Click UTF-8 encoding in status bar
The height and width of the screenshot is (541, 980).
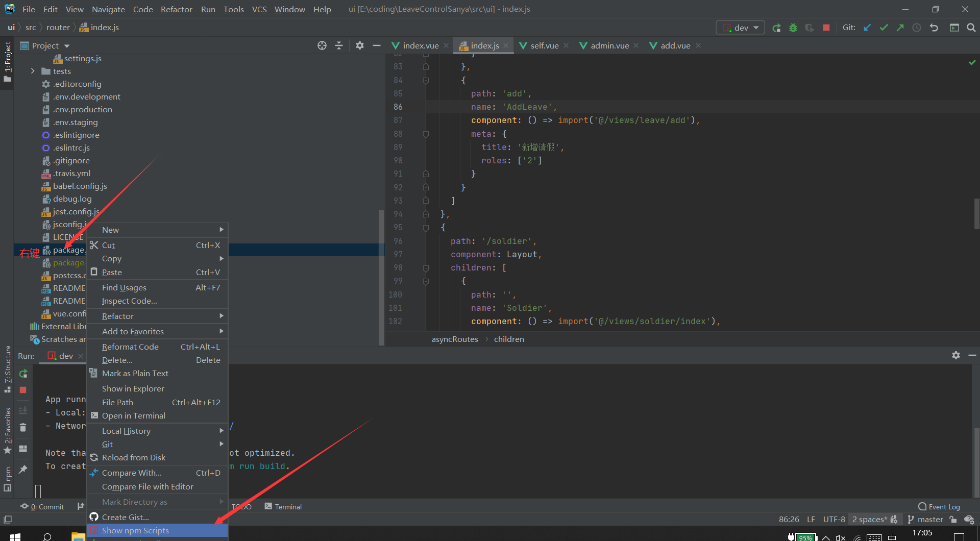(x=834, y=519)
